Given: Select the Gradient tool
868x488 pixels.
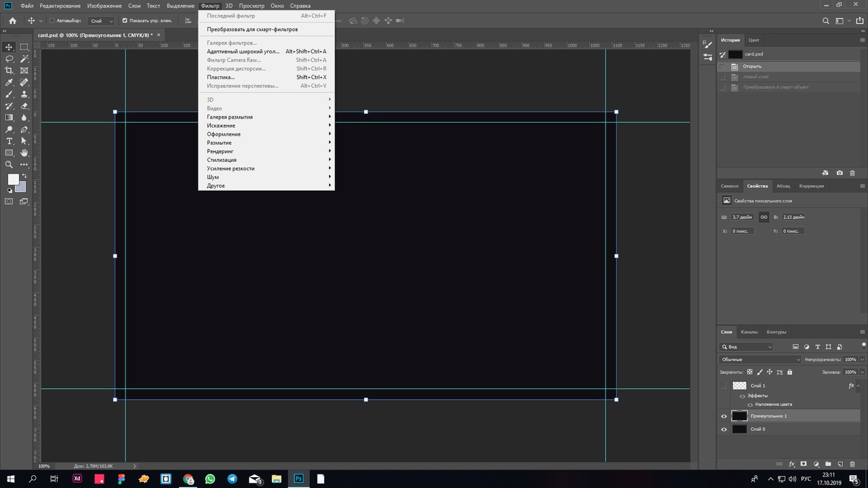Looking at the screenshot, I should click(x=9, y=117).
